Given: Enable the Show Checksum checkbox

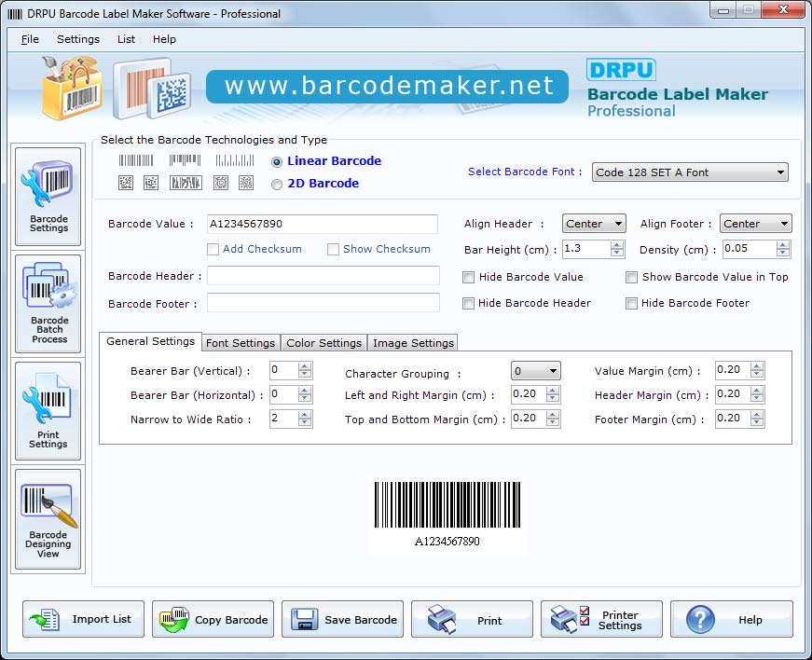Looking at the screenshot, I should coord(333,250).
